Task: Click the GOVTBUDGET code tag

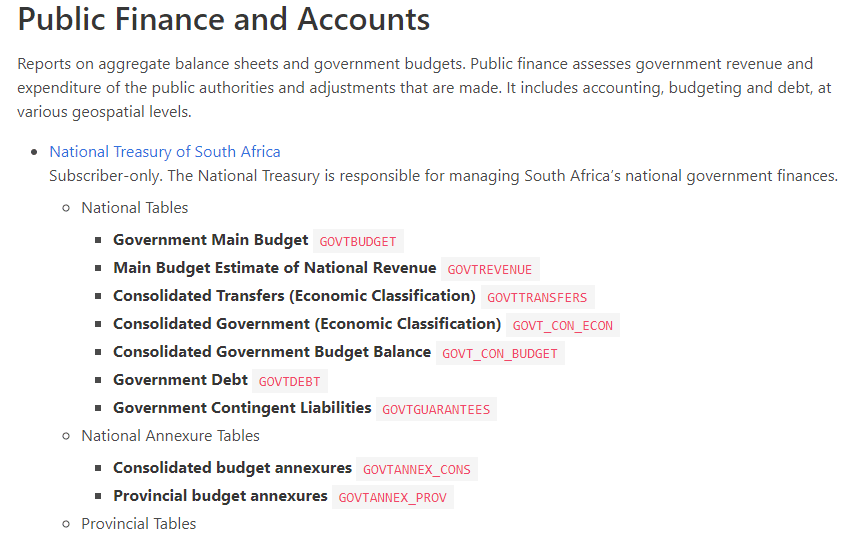Action: coord(358,242)
